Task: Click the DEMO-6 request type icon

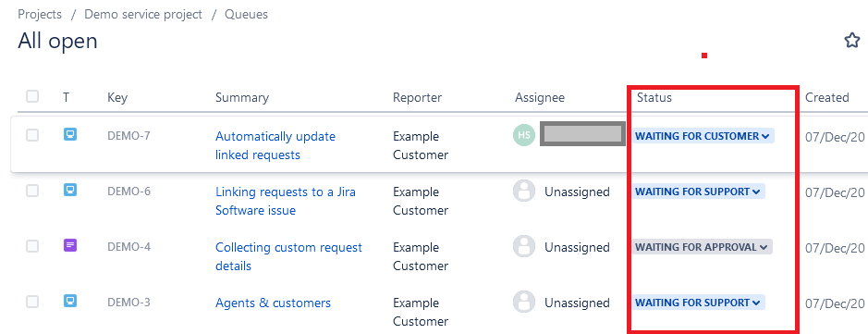Action: click(69, 190)
